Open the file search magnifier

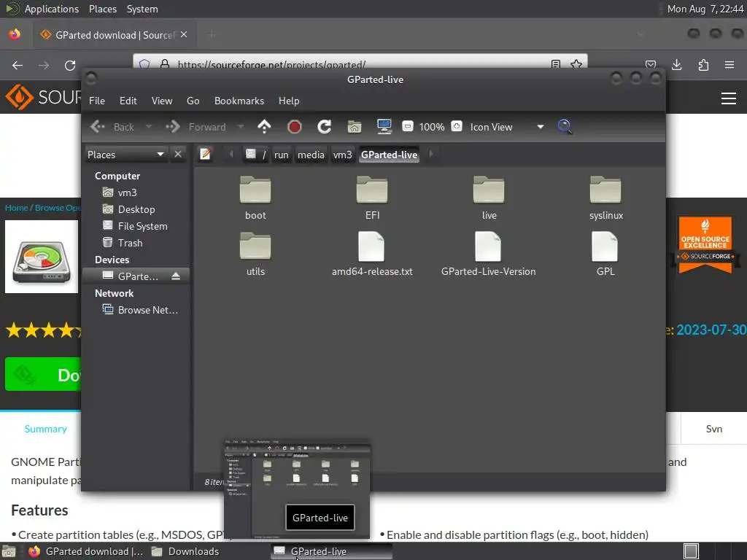(x=565, y=127)
